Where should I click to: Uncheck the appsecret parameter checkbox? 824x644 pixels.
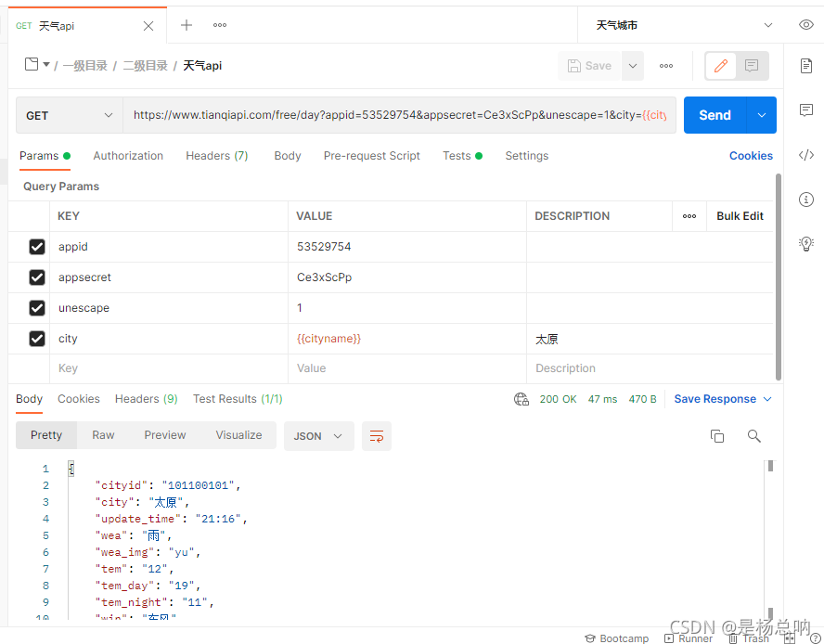coord(37,277)
